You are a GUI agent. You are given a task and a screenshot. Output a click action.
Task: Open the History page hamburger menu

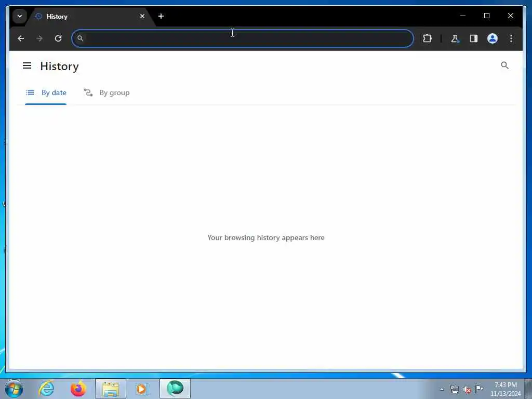click(27, 65)
